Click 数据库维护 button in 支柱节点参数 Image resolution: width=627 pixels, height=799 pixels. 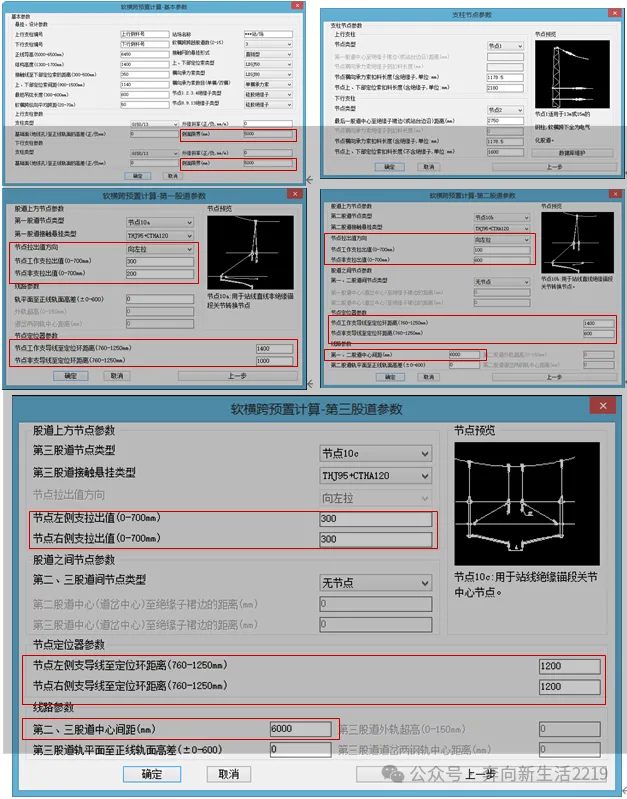tap(572, 153)
